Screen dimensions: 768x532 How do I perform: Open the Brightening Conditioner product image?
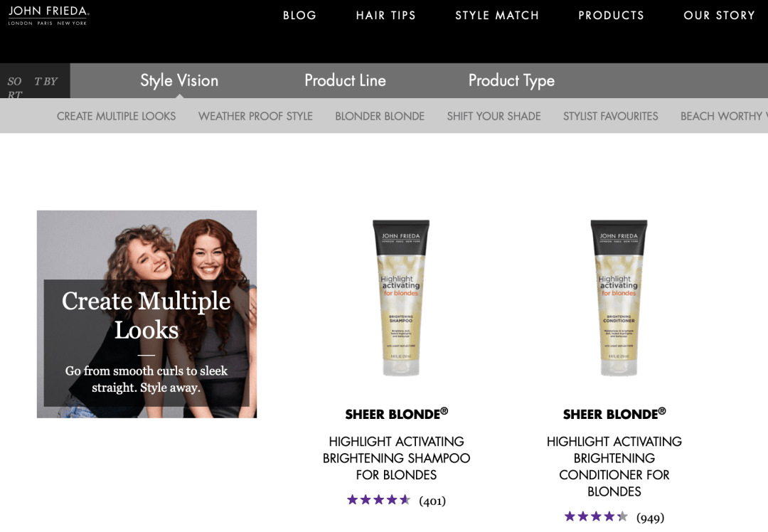[619, 298]
